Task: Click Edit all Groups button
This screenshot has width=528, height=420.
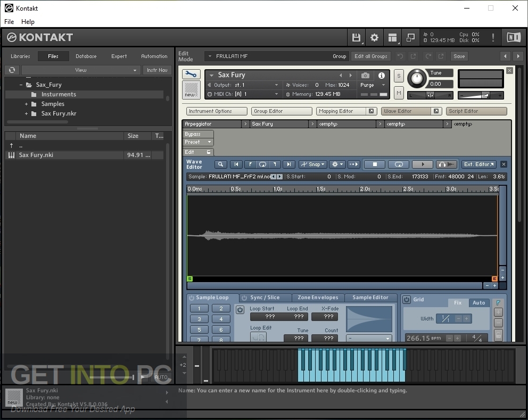Action: [x=371, y=56]
